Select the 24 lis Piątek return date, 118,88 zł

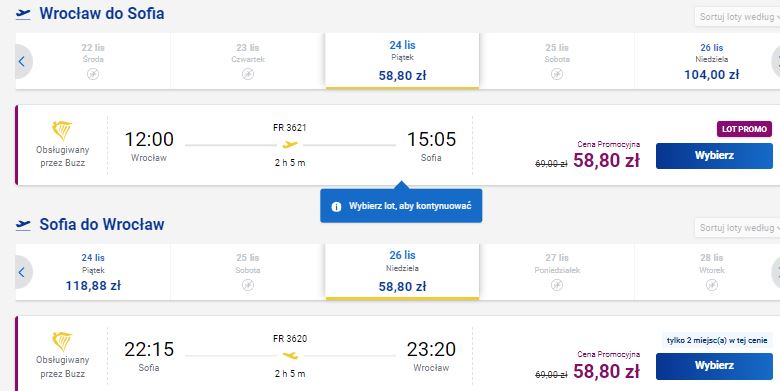tap(93, 272)
